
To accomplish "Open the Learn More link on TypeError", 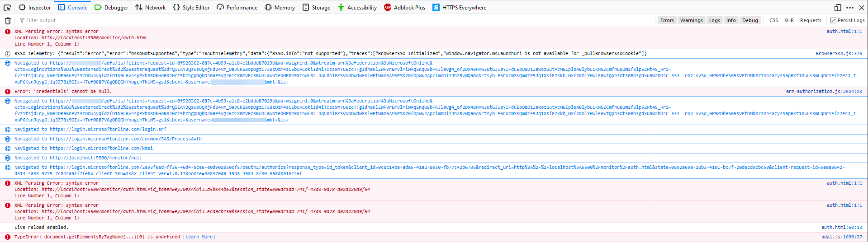I will click(x=199, y=237).
